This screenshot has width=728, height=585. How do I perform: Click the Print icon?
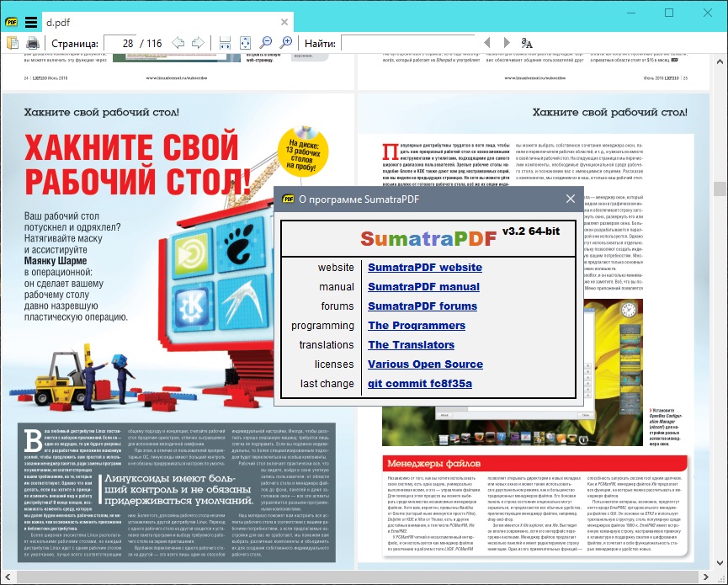[x=32, y=43]
